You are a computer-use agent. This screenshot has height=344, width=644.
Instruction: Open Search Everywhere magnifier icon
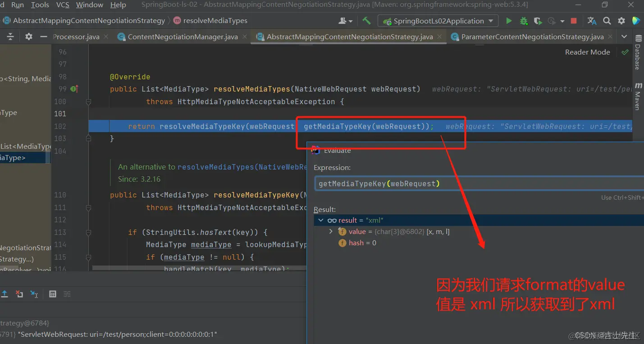(607, 21)
